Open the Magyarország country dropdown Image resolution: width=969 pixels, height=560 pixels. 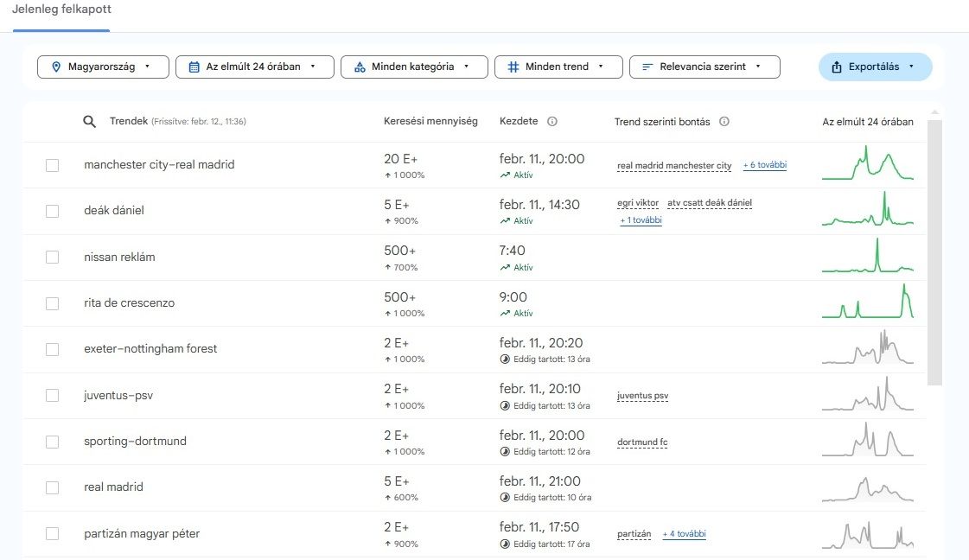point(103,67)
